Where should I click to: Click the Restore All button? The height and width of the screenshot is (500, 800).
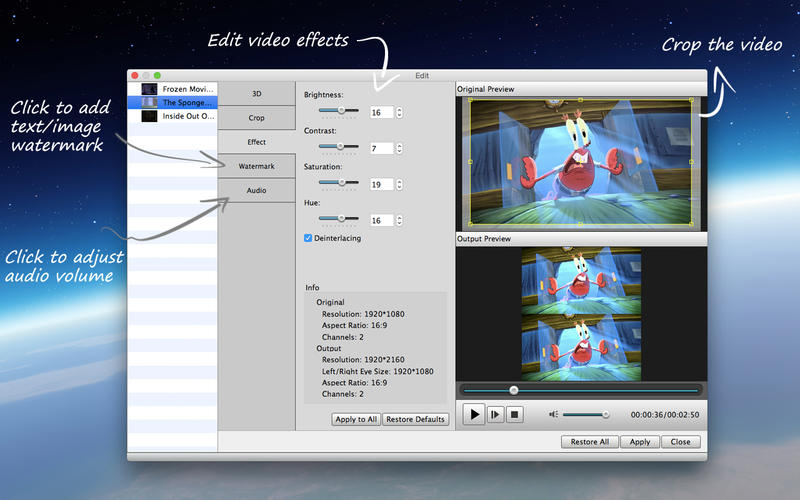[x=590, y=442]
